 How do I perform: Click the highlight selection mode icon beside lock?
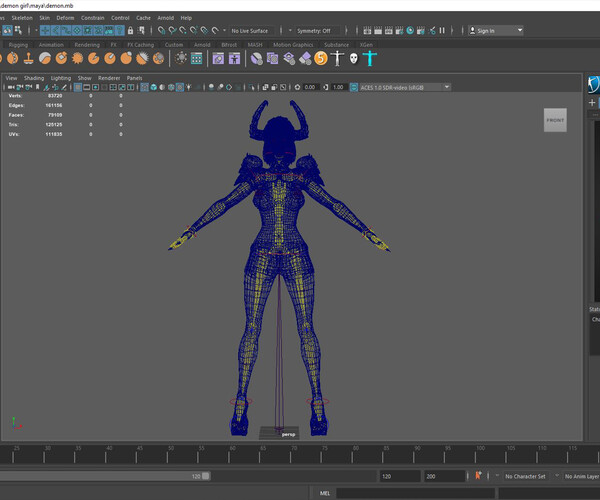141,31
